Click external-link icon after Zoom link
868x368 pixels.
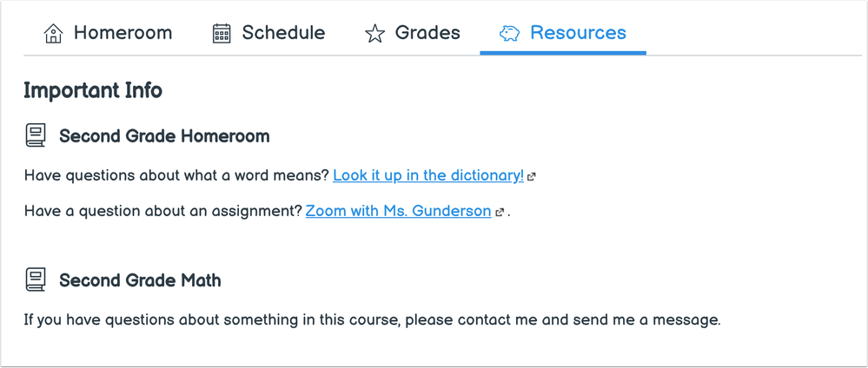(x=500, y=213)
